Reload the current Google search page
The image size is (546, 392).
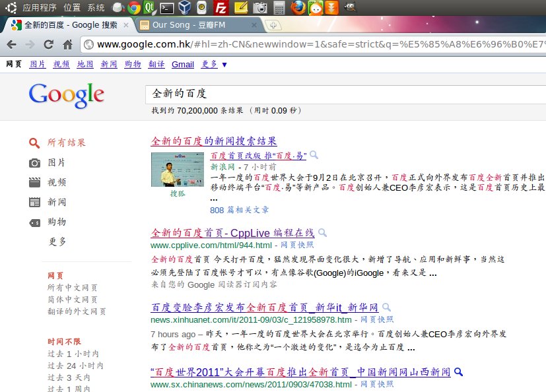(49, 44)
